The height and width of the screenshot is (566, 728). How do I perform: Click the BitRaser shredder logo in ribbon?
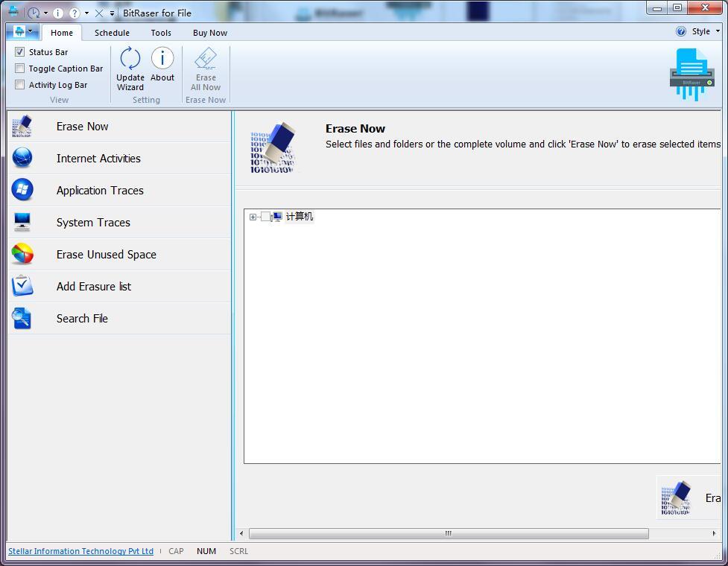point(691,74)
